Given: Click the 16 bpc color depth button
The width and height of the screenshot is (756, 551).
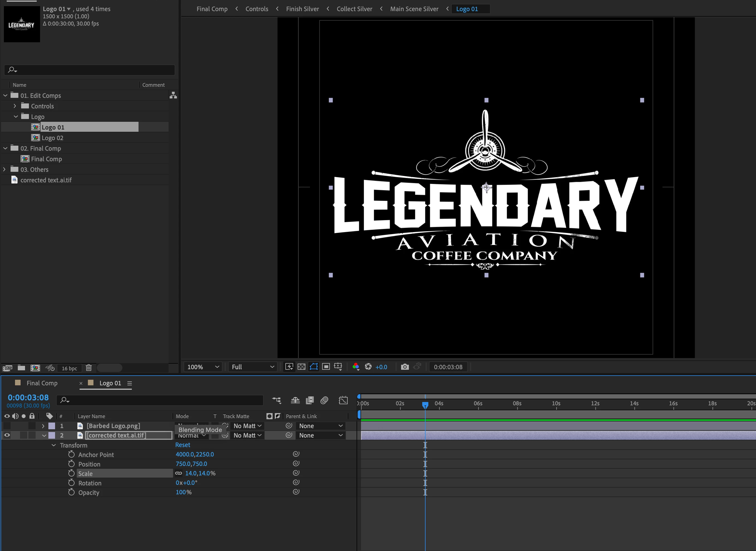Looking at the screenshot, I should pos(69,368).
